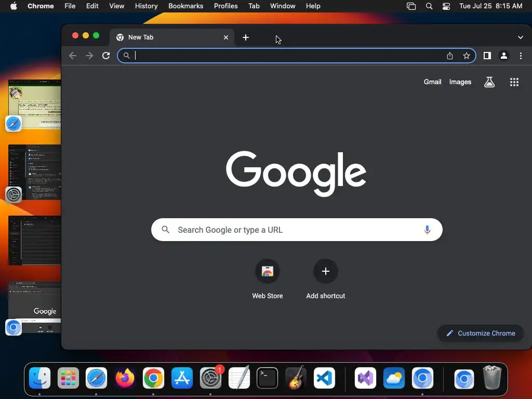Open Visual Studio from the Dock

pos(365,378)
